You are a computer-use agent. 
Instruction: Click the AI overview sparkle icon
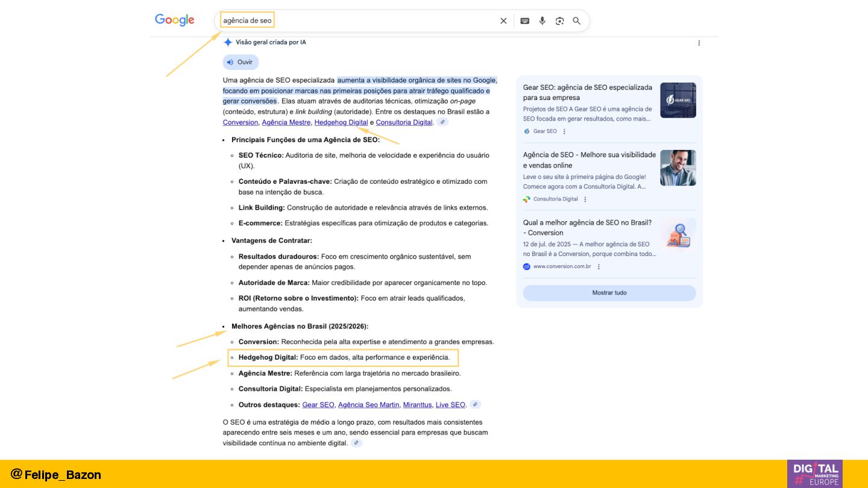point(228,42)
